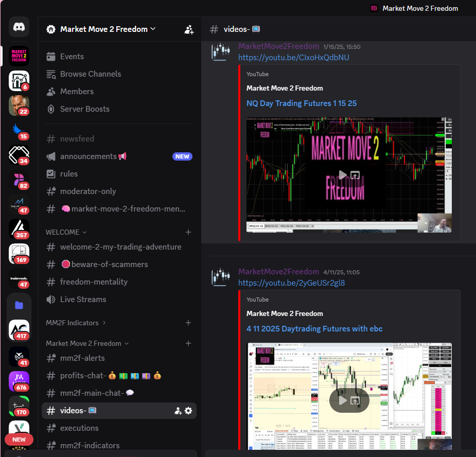Collapse the Market Move 2 Freedom category
Image resolution: width=476 pixels, height=457 pixels.
tap(87, 343)
